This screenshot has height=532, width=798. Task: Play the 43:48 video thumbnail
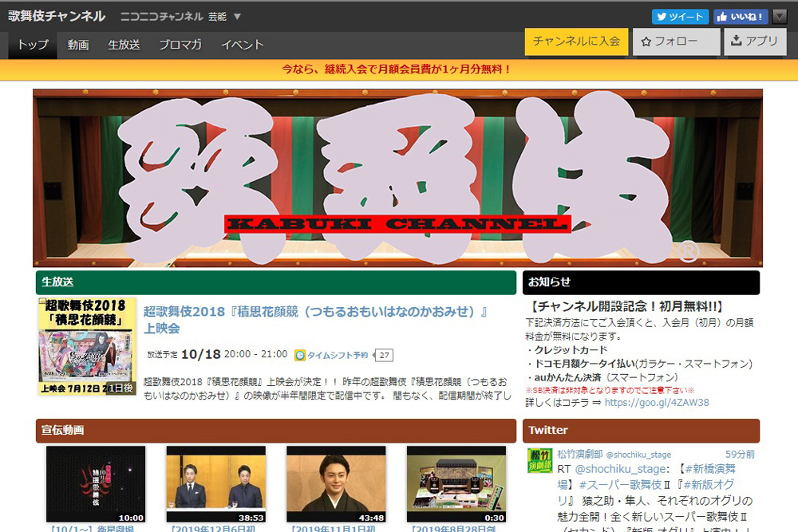click(336, 484)
